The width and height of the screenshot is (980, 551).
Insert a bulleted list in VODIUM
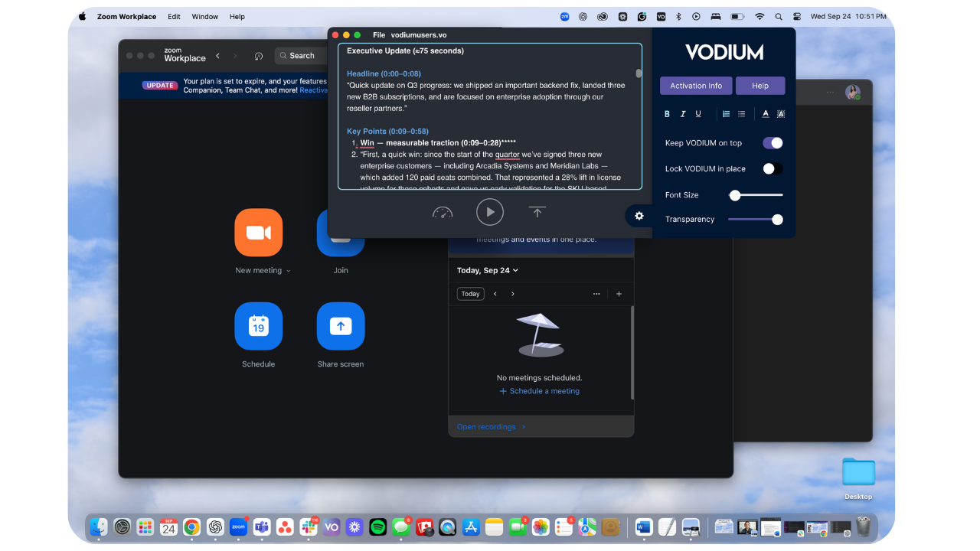742,114
